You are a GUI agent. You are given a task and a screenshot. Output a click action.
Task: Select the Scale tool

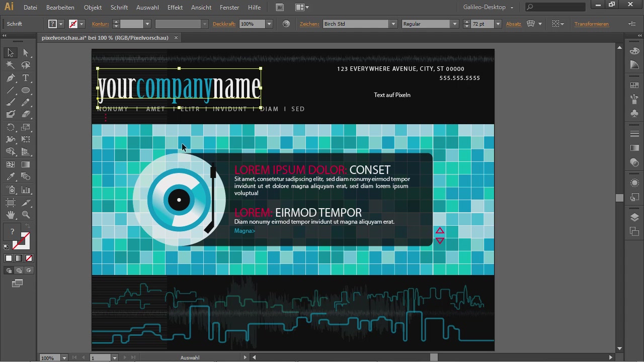[26, 127]
